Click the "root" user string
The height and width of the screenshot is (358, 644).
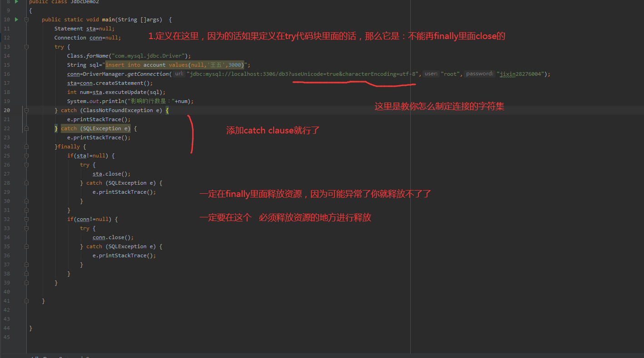pos(451,74)
